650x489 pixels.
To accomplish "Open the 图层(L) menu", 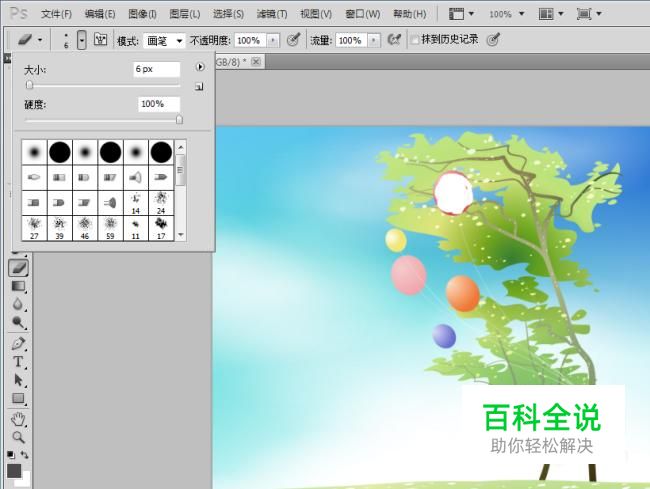I will [x=184, y=14].
